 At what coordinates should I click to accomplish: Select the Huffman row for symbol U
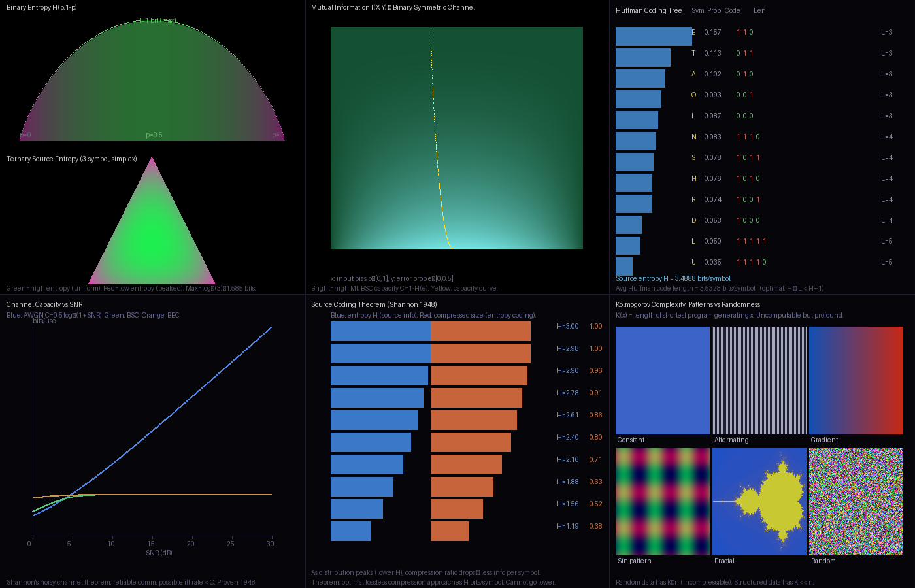point(693,262)
